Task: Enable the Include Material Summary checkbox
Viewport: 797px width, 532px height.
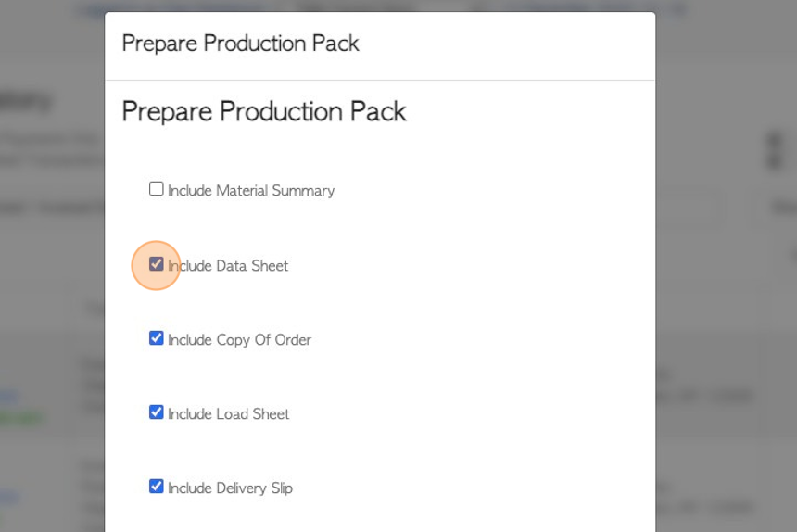Action: (156, 189)
